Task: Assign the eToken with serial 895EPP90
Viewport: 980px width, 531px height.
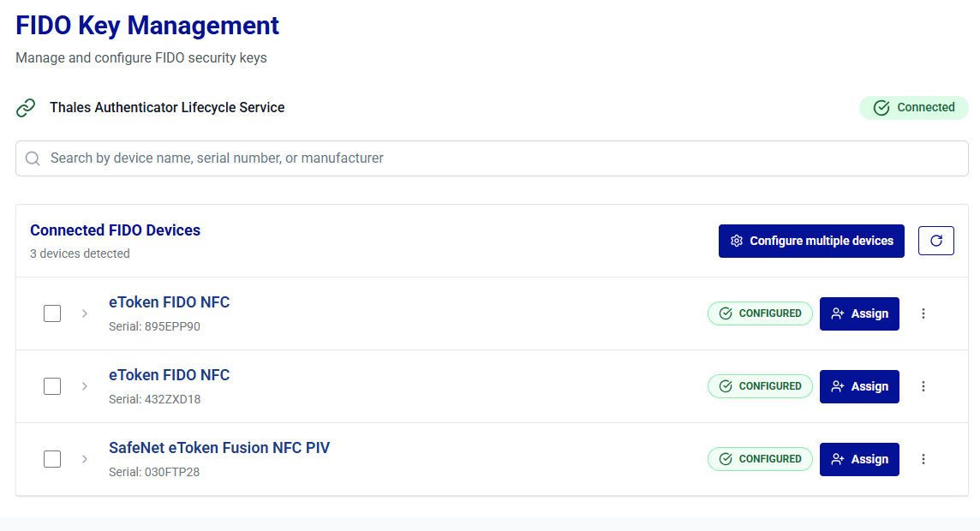Action: (859, 313)
